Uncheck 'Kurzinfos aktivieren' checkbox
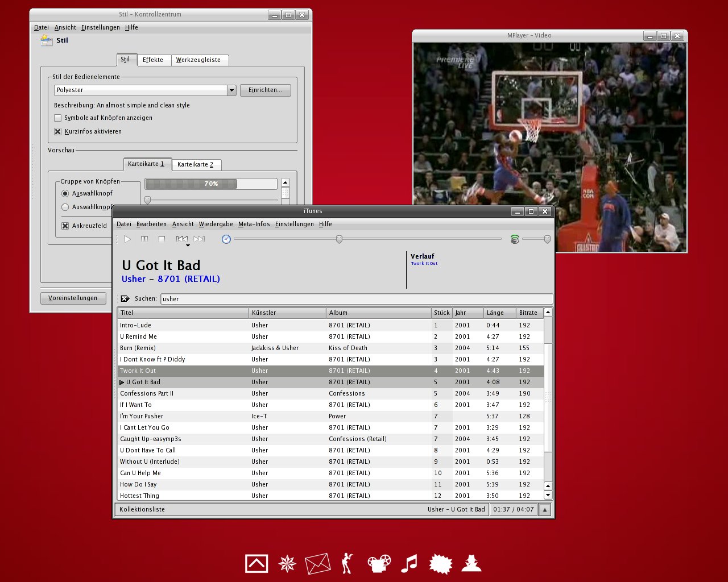 57,131
